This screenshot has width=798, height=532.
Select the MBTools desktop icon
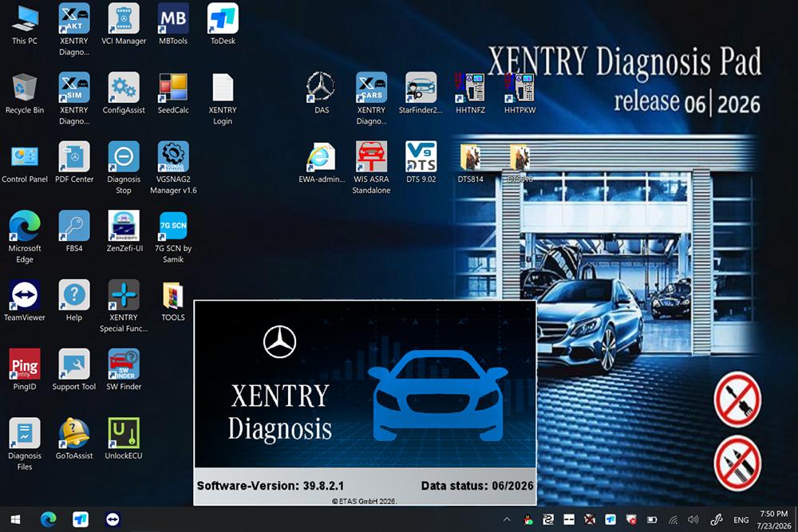(173, 25)
